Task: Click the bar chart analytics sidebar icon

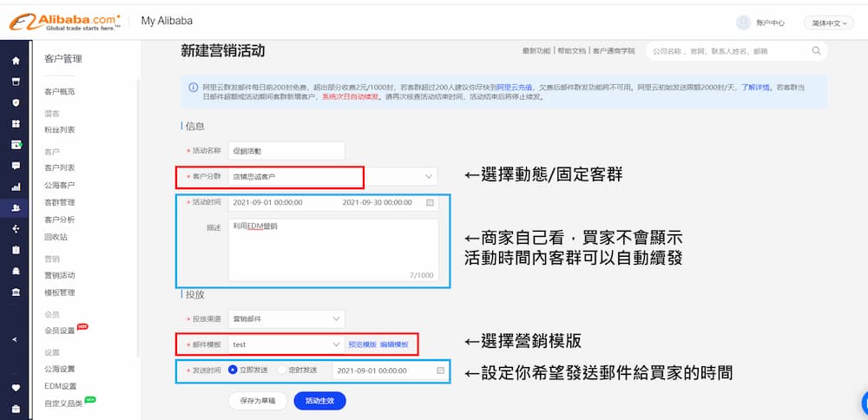Action: pos(15,187)
